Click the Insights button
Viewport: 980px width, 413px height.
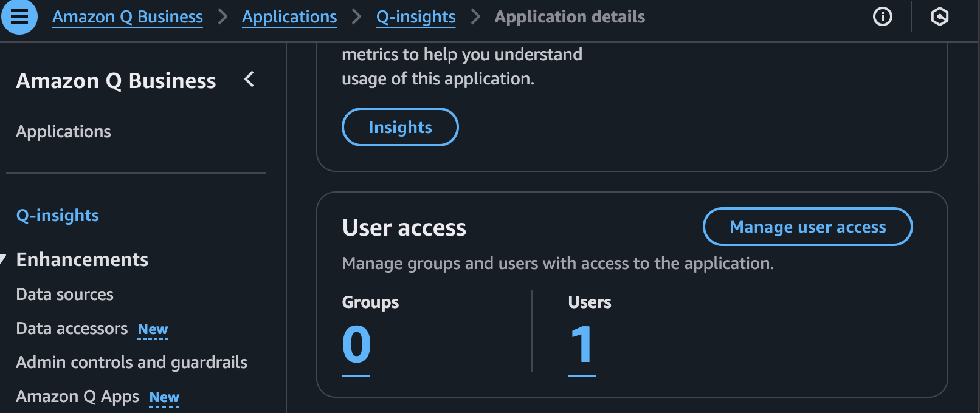tap(400, 127)
